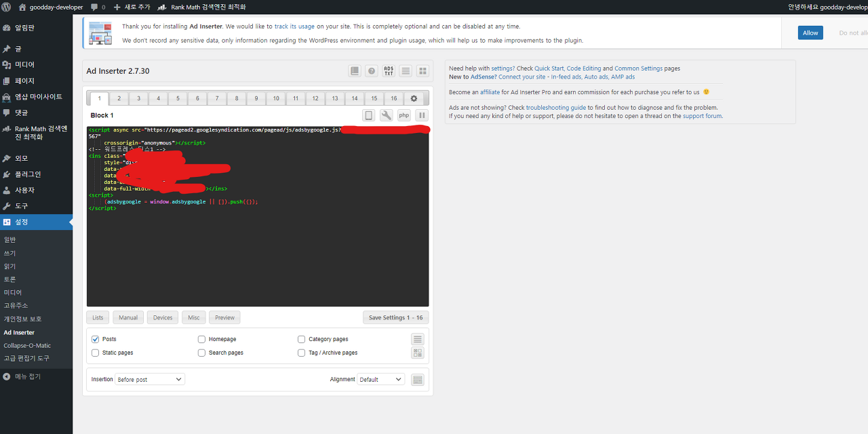Screen dimensions: 868x434
Task: Click the track its usage link
Action: click(x=294, y=26)
